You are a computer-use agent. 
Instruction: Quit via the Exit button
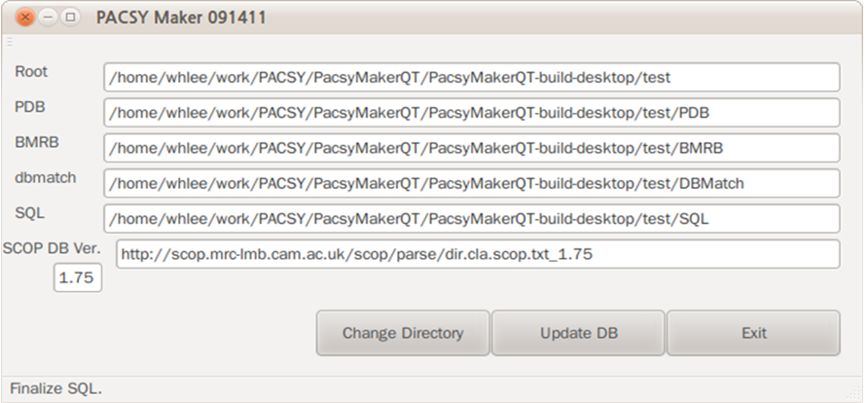pos(753,333)
